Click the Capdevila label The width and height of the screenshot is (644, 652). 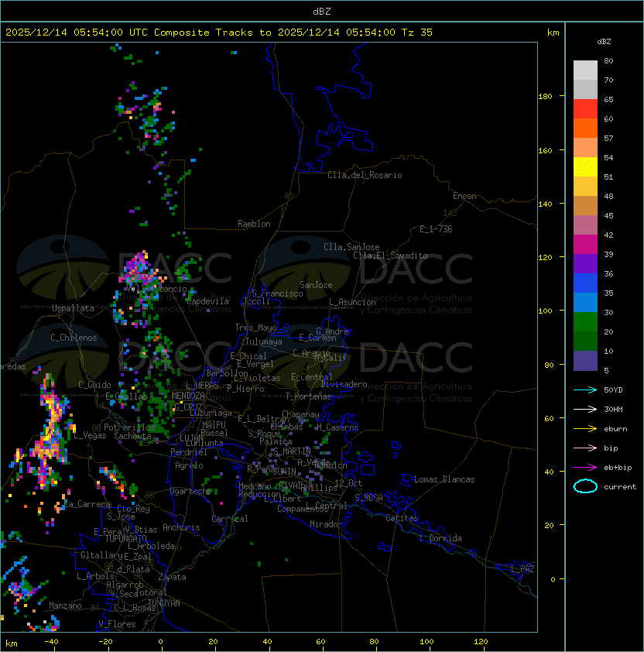(207, 301)
